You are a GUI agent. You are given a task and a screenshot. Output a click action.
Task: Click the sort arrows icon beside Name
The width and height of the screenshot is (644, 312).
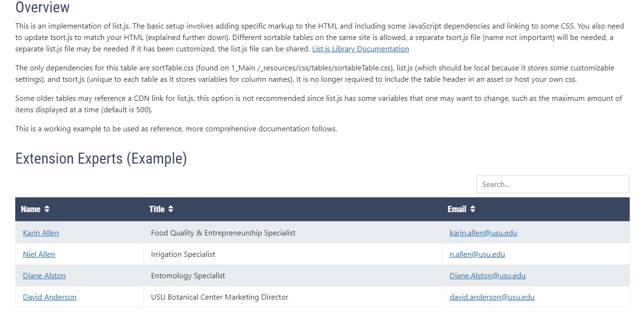[47, 209]
